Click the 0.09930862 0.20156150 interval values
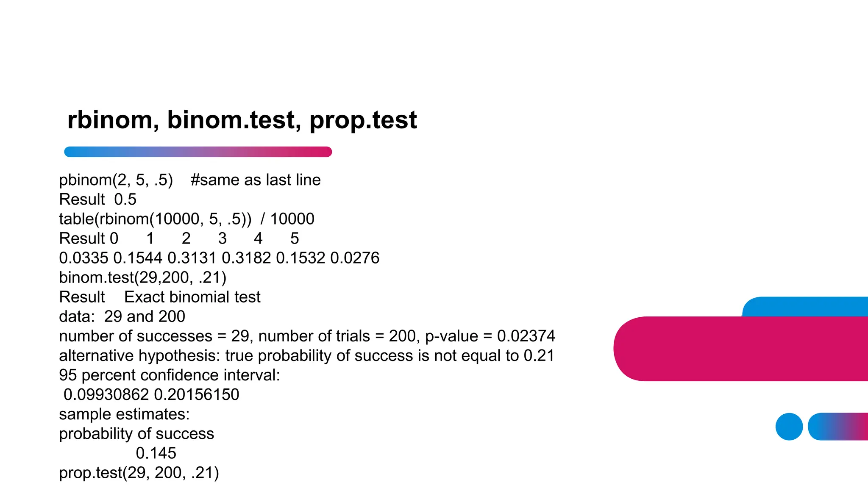868x488 pixels. [151, 394]
